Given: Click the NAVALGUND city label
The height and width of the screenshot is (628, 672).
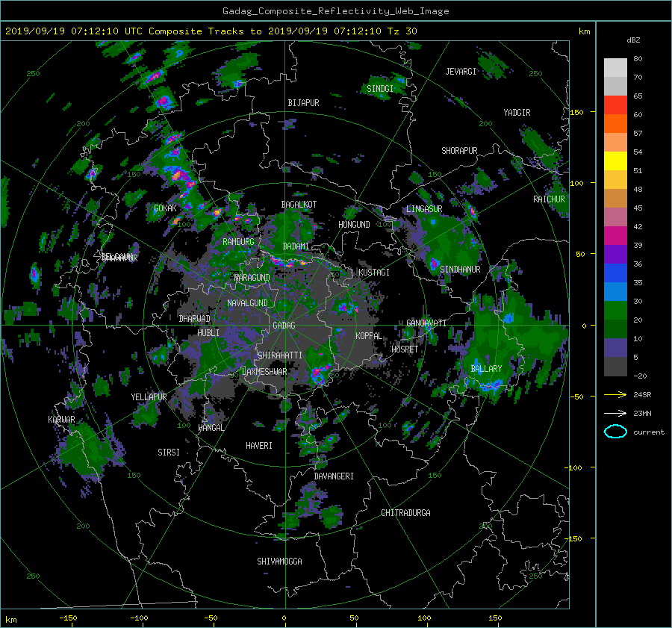Looking at the screenshot, I should pos(247,303).
